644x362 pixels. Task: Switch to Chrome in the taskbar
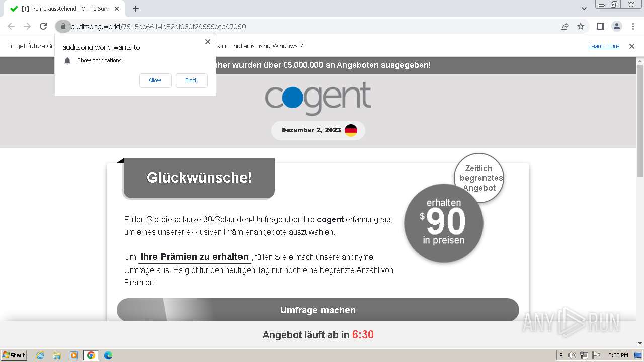pyautogui.click(x=91, y=355)
